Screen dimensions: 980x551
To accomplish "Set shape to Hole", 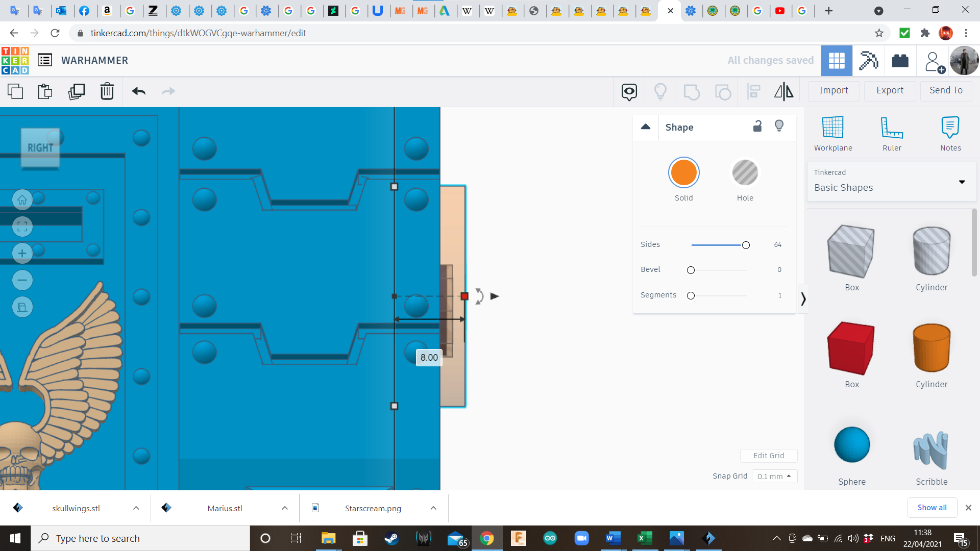I will coord(745,172).
